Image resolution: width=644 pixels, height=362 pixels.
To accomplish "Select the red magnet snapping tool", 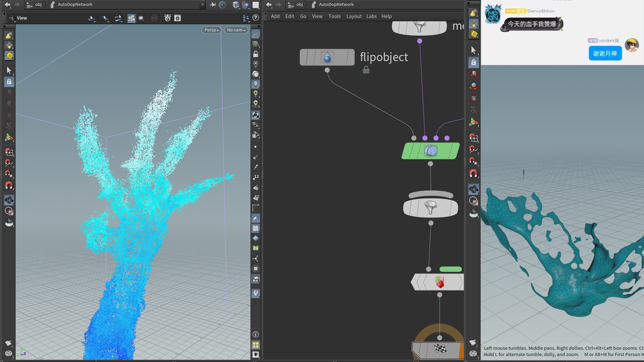I will [x=9, y=186].
